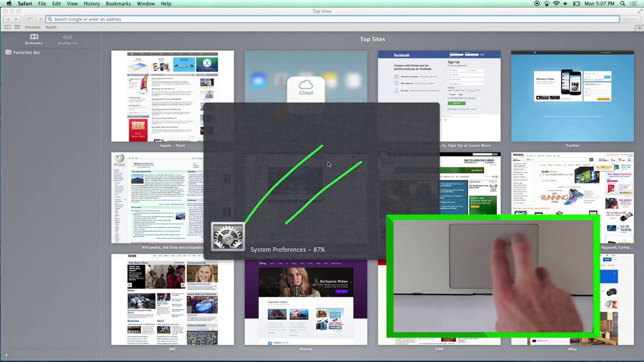Viewport: 644px width, 362px height.
Task: Go forward to the next page
Action: pyautogui.click(x=16, y=19)
